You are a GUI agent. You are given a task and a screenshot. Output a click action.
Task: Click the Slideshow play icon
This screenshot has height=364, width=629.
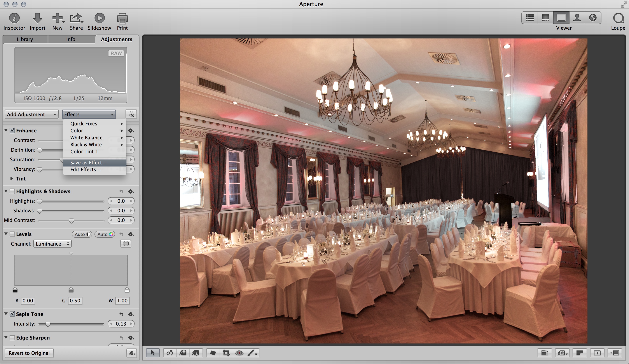[99, 18]
